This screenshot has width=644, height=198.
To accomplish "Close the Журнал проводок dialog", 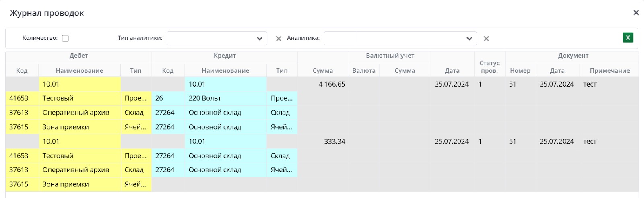I will (636, 13).
